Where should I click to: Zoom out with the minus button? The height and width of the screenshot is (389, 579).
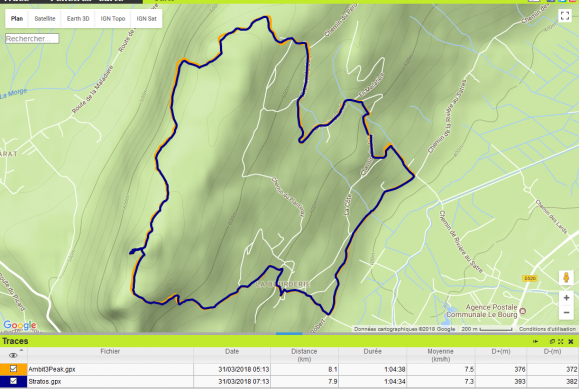pos(566,313)
